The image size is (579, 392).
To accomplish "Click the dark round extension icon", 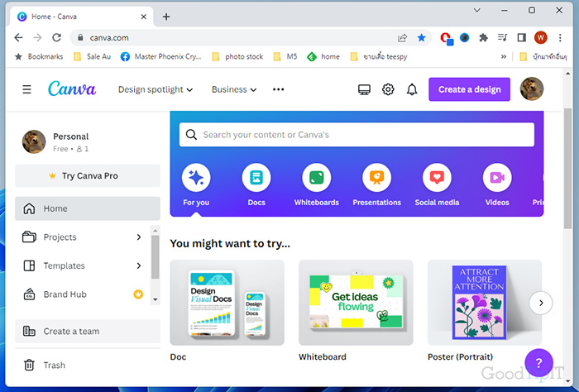I will 465,38.
